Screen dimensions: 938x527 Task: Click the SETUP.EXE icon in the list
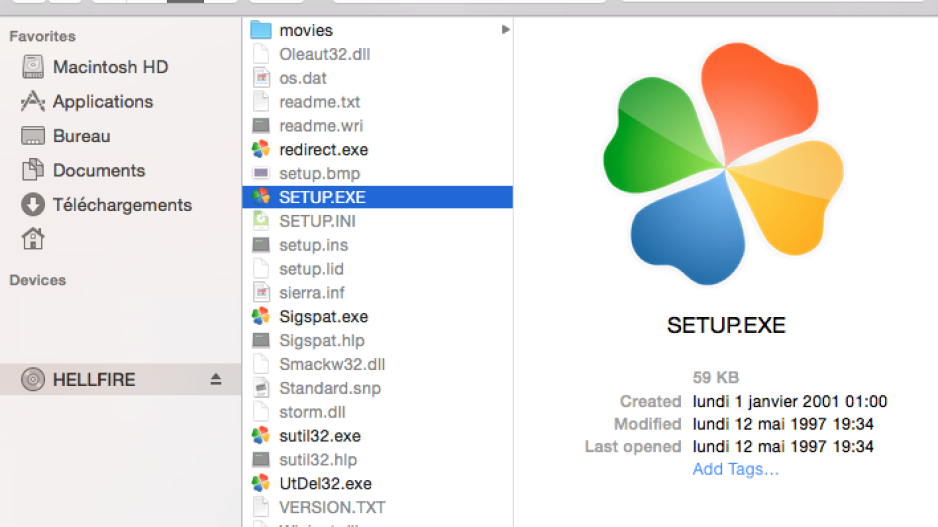261,197
